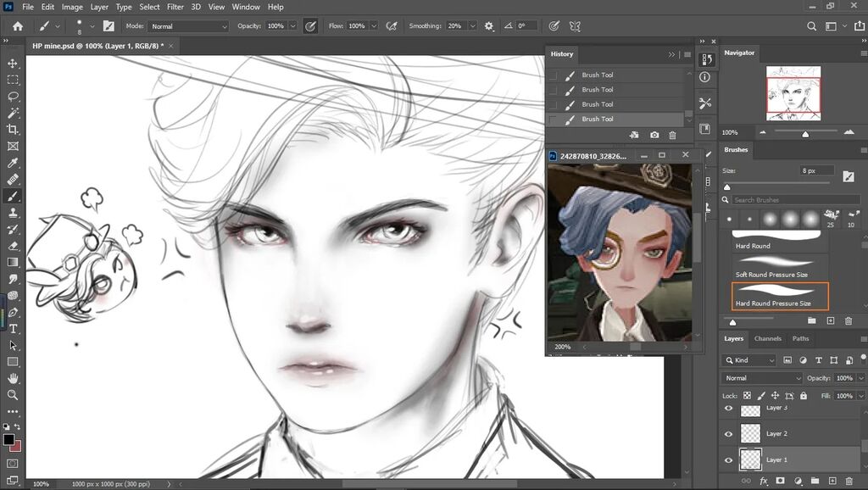Switch to the Channels tab
The height and width of the screenshot is (490, 868).
click(767, 338)
